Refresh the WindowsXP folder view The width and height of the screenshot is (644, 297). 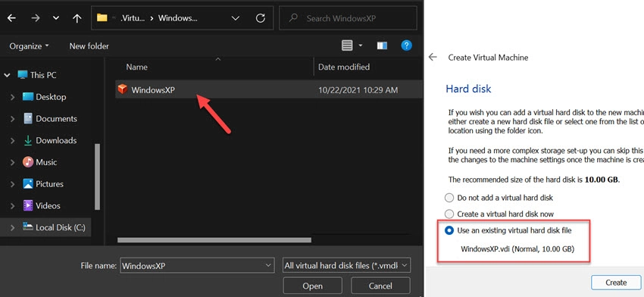(261, 18)
